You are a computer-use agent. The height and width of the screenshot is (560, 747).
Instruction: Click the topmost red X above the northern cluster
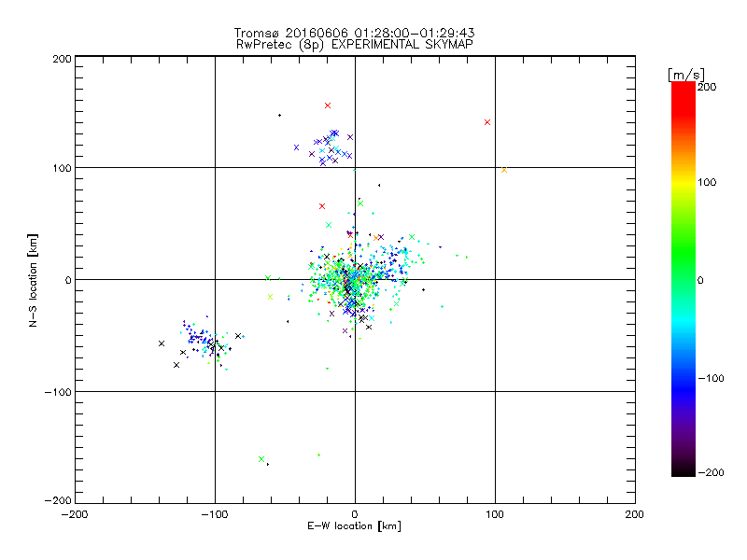point(328,105)
